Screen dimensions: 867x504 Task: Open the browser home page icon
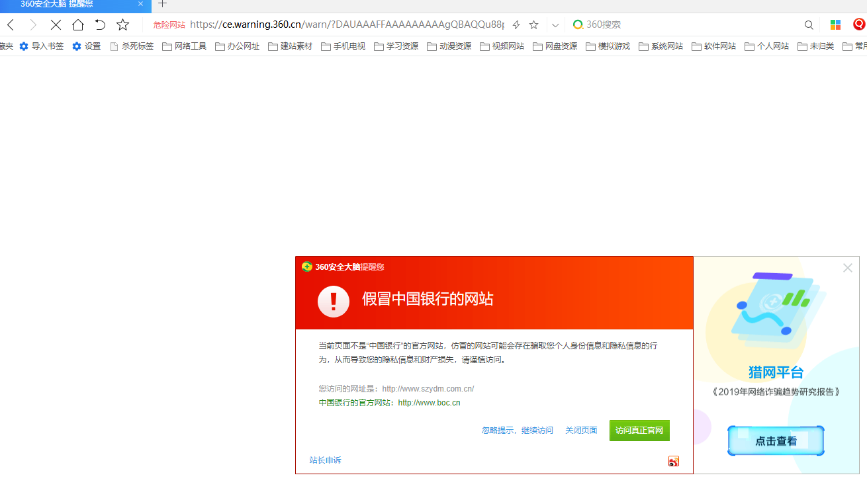coord(78,25)
